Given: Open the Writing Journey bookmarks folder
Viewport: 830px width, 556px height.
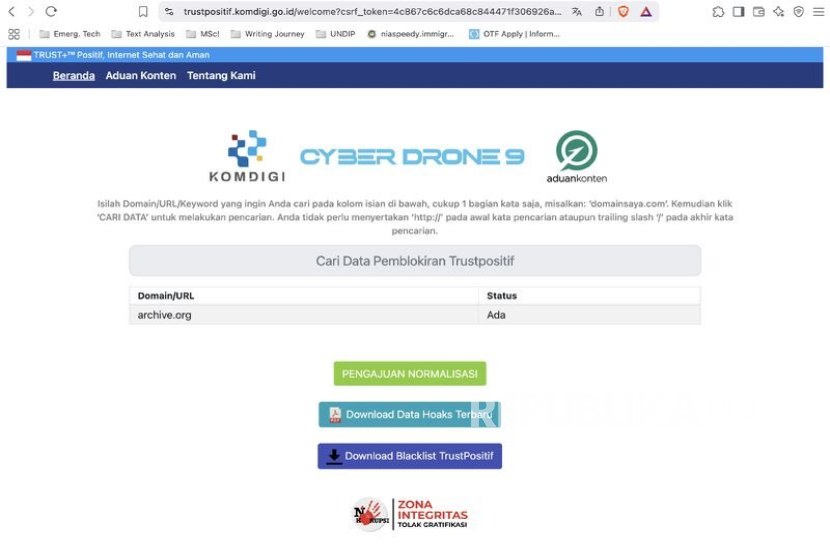Looking at the screenshot, I should pos(267,34).
